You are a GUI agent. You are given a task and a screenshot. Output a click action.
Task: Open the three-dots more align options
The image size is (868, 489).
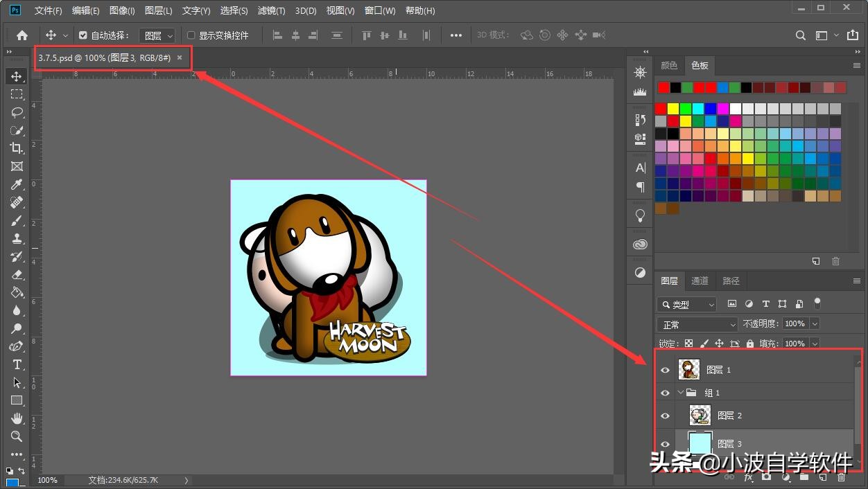point(455,35)
